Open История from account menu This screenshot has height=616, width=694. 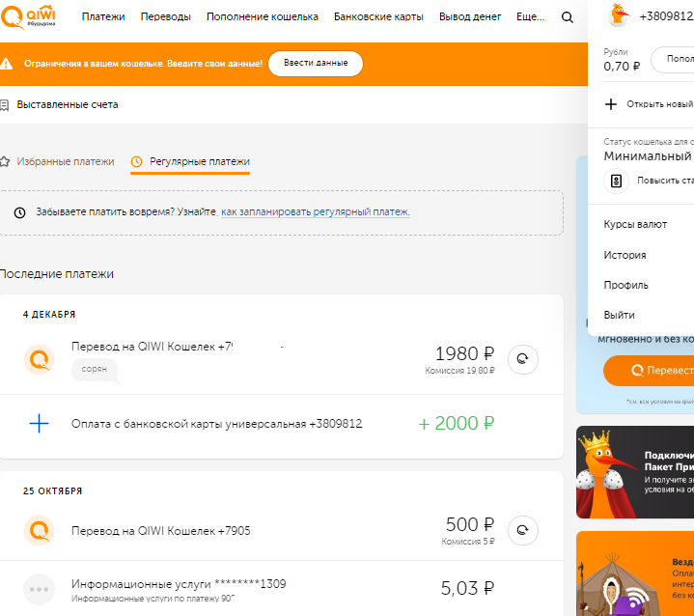tap(625, 255)
